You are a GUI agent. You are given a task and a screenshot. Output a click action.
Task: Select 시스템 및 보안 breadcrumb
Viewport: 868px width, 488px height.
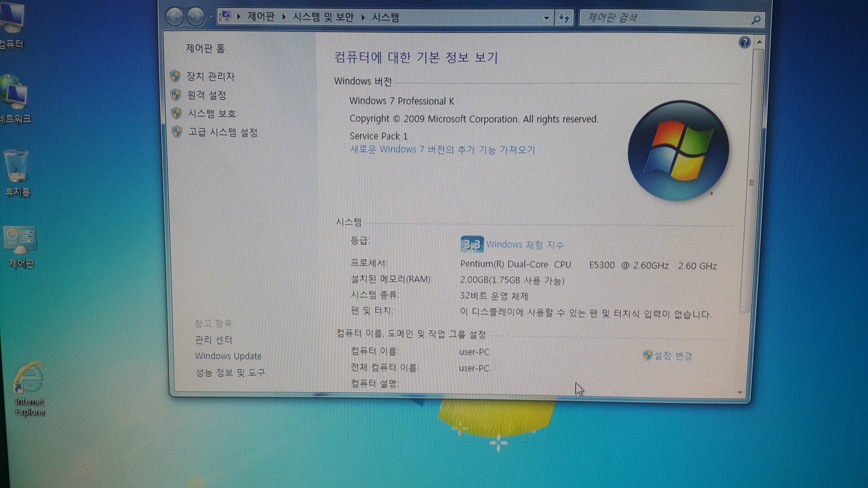[323, 17]
